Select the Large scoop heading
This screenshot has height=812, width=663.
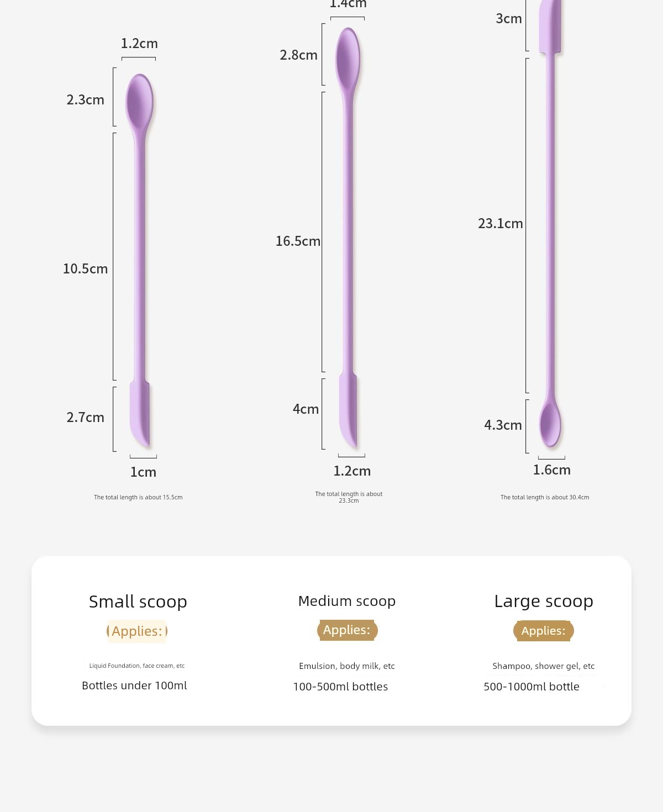(x=544, y=601)
